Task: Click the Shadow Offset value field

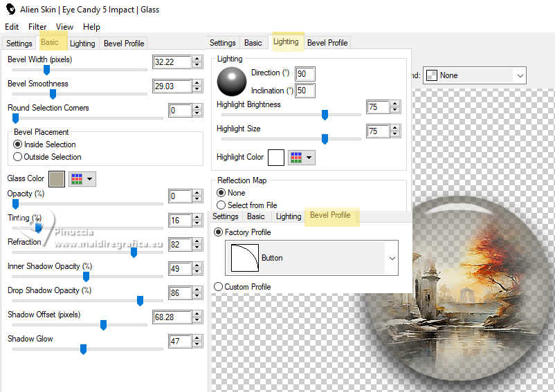Action: point(172,317)
